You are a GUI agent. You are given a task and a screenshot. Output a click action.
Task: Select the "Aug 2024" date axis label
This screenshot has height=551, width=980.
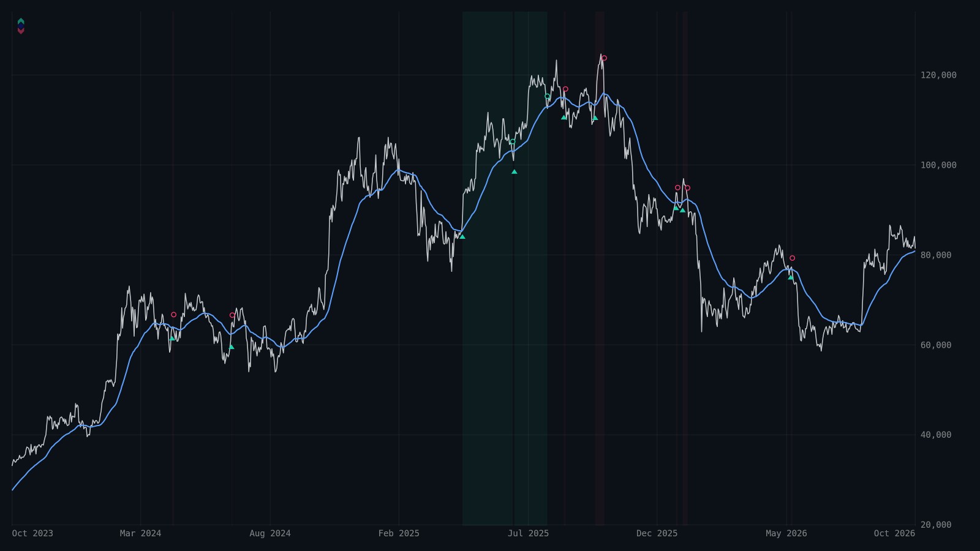(270, 533)
